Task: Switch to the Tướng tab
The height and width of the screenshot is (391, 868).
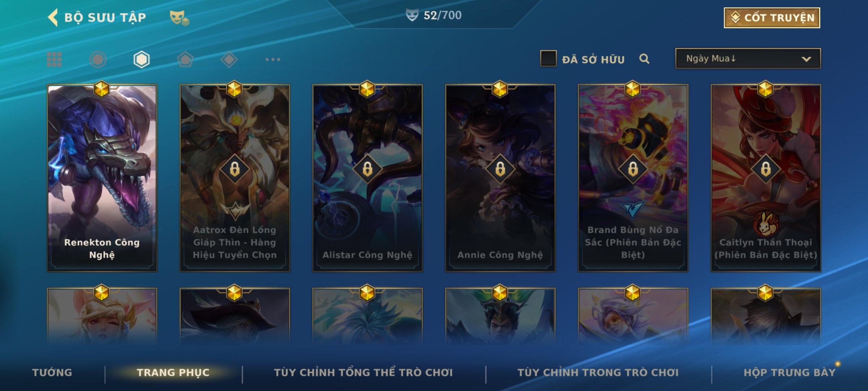Action: (52, 373)
